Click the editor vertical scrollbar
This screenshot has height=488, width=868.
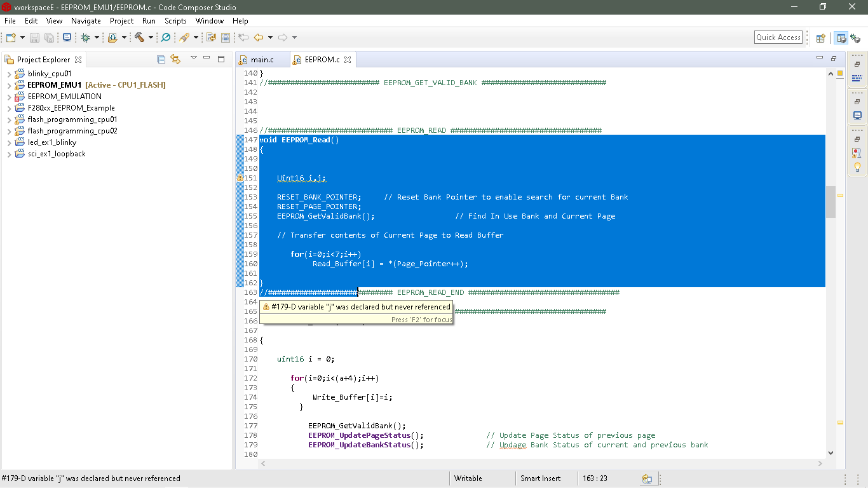(831, 203)
